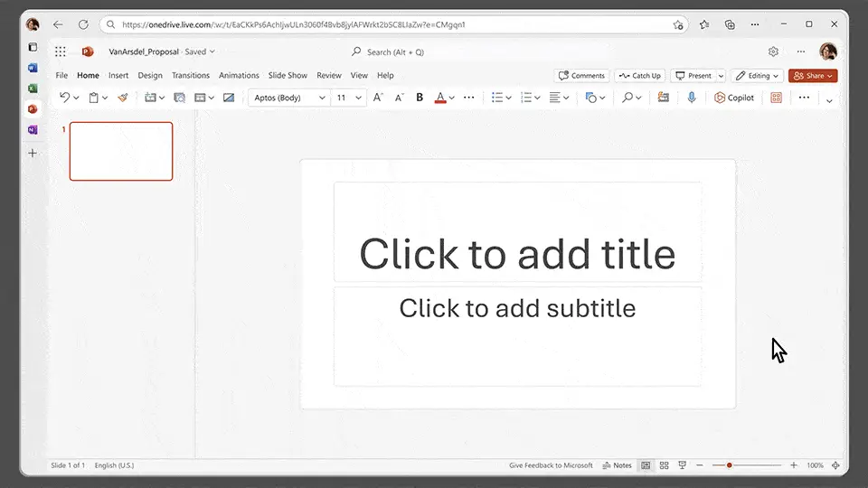Toggle bulleted list

point(497,98)
